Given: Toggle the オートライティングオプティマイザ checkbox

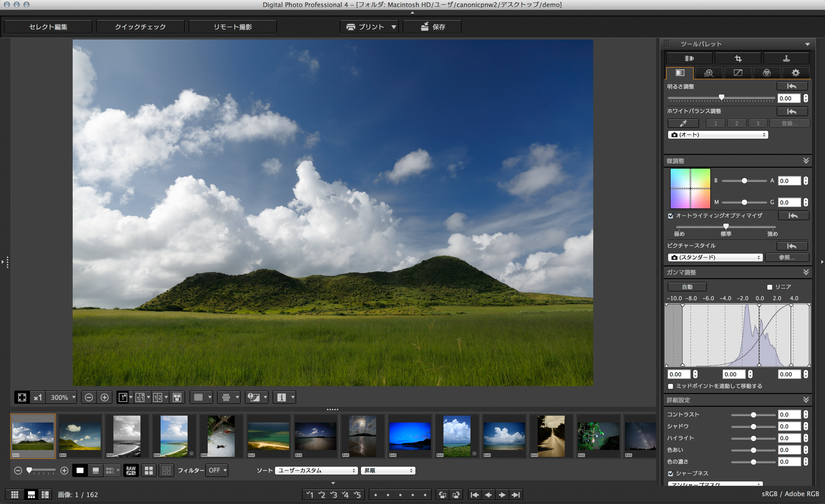Looking at the screenshot, I should click(671, 216).
